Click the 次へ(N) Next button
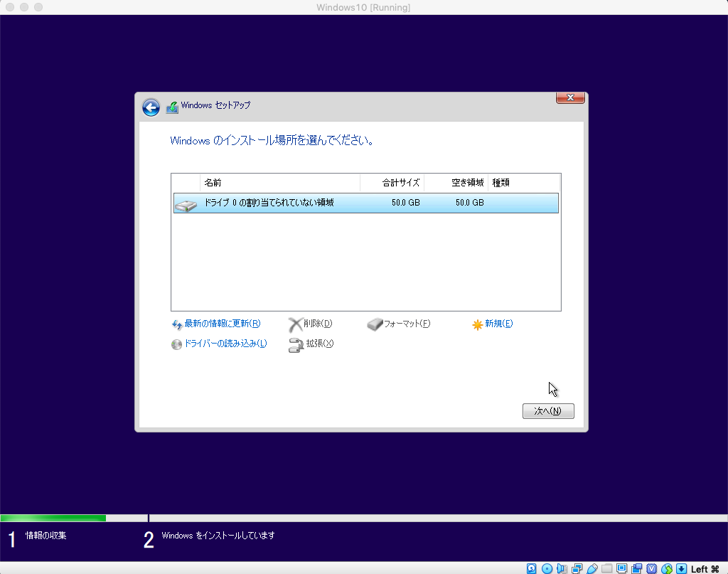This screenshot has height=574, width=728. point(548,411)
